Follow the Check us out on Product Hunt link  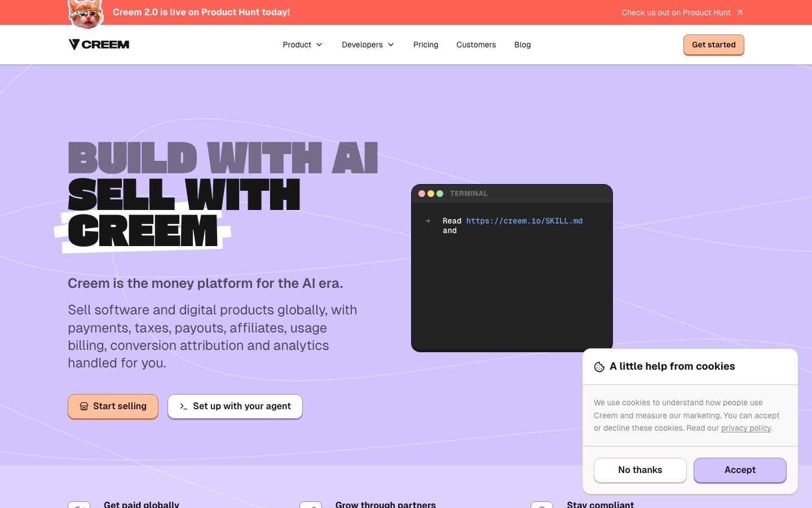point(682,12)
